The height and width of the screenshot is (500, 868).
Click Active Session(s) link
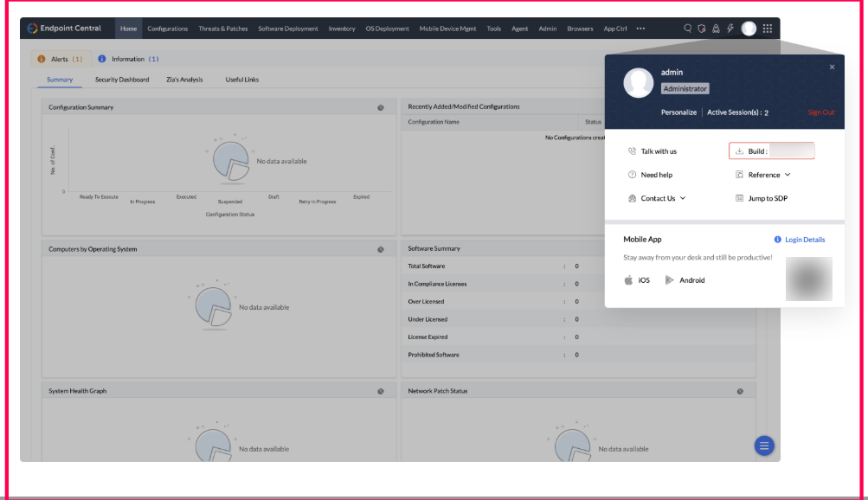(737, 112)
